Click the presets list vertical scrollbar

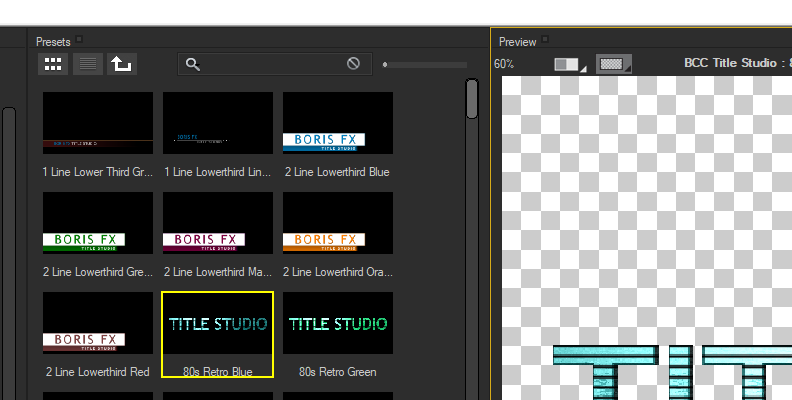click(x=473, y=98)
